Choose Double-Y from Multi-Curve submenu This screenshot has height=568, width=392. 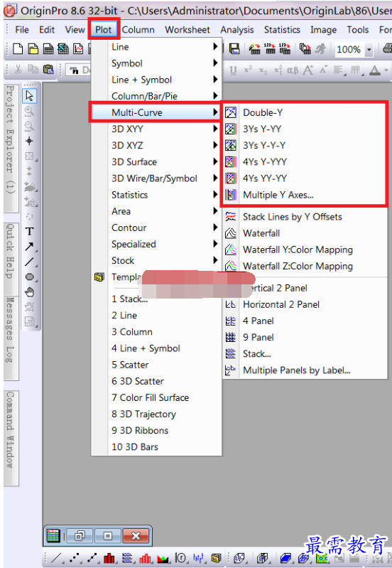click(x=305, y=112)
